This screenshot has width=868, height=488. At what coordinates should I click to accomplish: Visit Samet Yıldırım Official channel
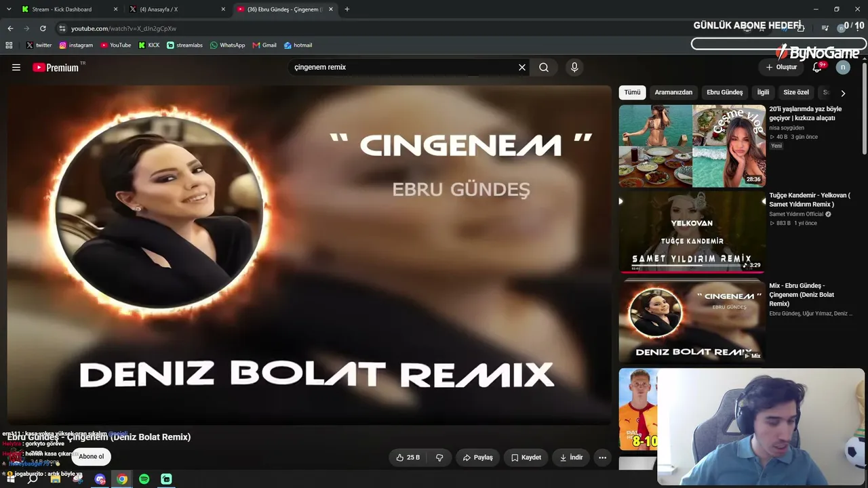point(796,214)
